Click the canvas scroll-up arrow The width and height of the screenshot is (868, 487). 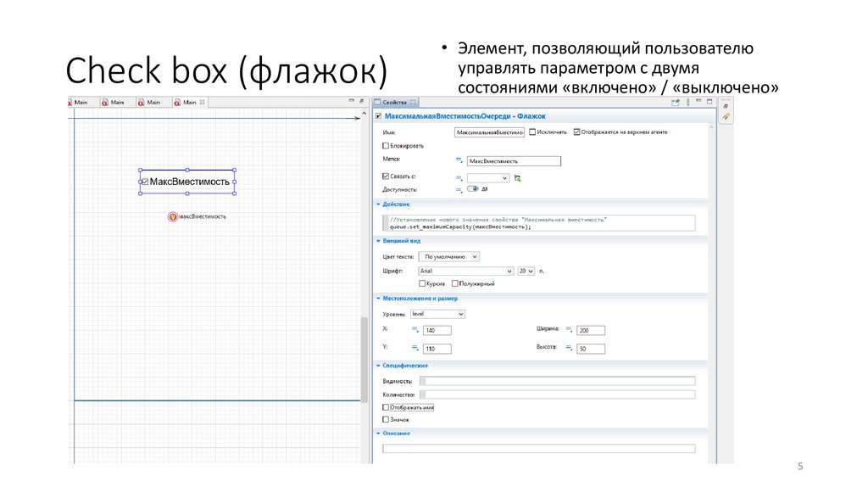pos(364,113)
